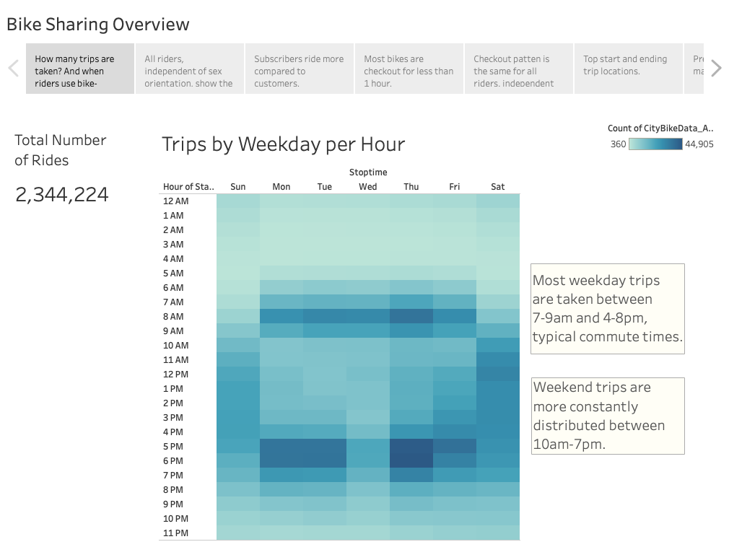729x560 pixels.
Task: Click the right story navigation arrow
Action: tap(715, 68)
